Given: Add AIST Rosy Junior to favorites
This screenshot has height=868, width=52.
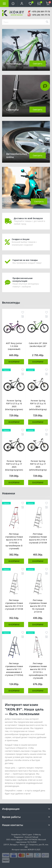Looking at the screenshot, I should pyautogui.click(x=22, y=312).
